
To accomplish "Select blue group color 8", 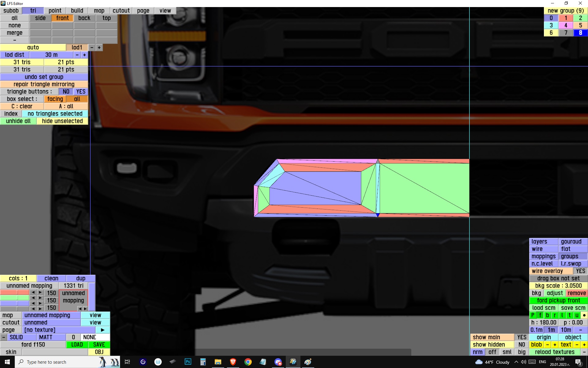I will coord(580,33).
